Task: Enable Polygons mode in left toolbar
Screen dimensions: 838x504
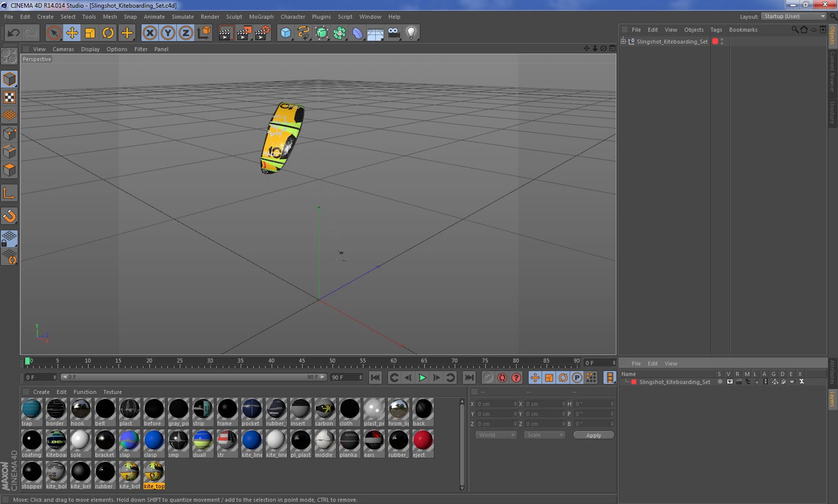Action: (9, 170)
